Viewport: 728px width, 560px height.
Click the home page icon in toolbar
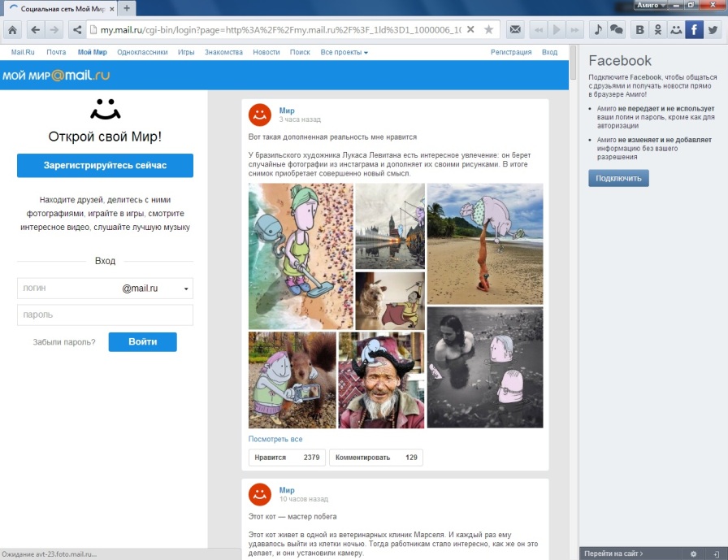pos(13,30)
